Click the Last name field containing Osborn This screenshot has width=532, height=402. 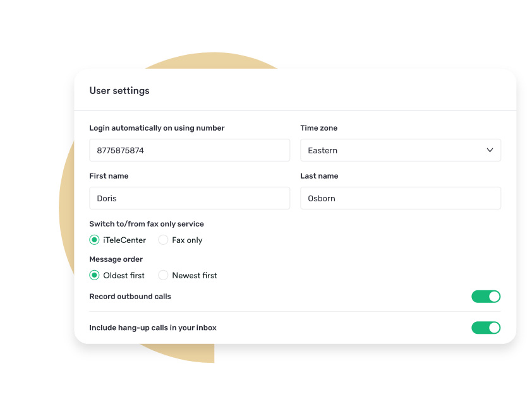pyautogui.click(x=401, y=198)
